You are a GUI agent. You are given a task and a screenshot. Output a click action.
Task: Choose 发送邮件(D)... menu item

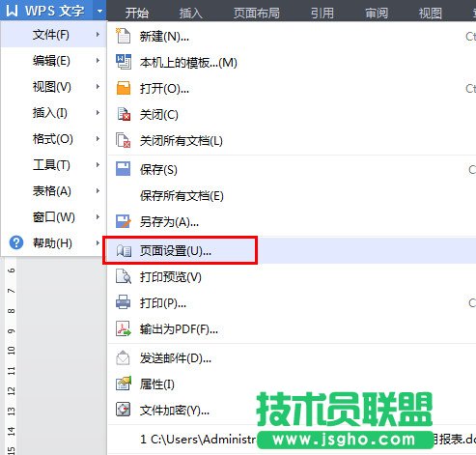pos(292,357)
